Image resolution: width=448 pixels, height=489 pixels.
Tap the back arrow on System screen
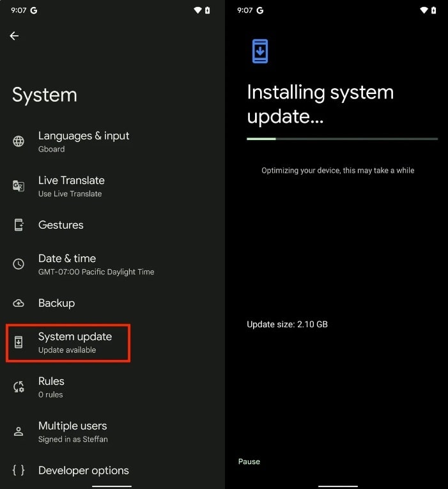14,36
